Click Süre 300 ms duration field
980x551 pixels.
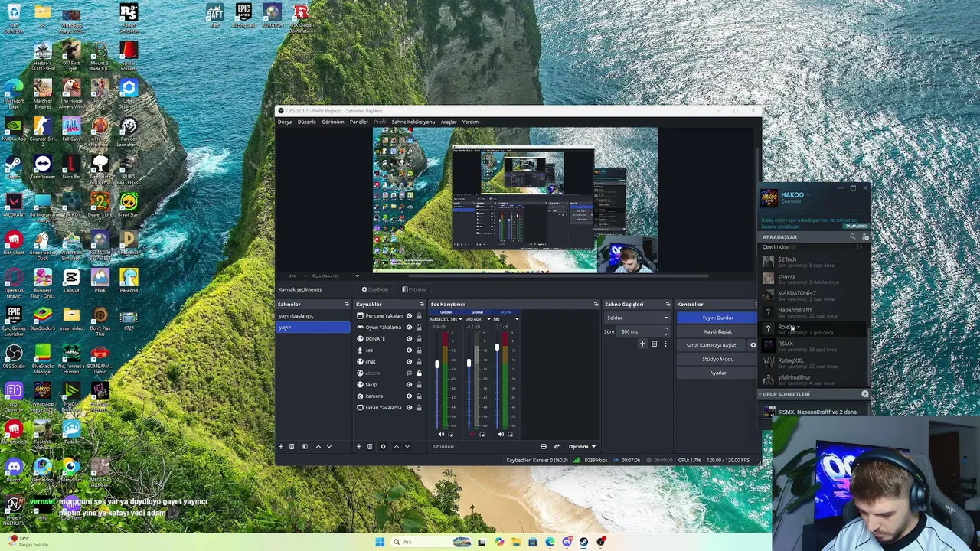pyautogui.click(x=642, y=331)
